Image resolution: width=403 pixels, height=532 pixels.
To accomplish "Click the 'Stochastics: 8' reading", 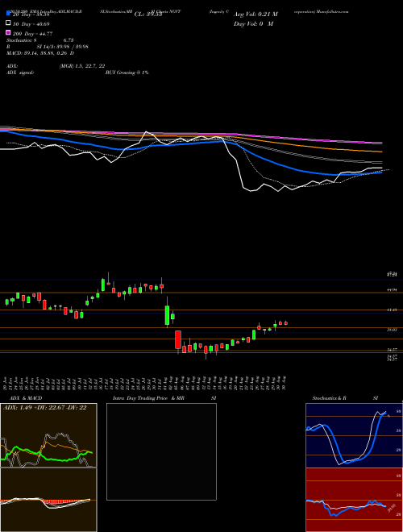I will 22,40.
